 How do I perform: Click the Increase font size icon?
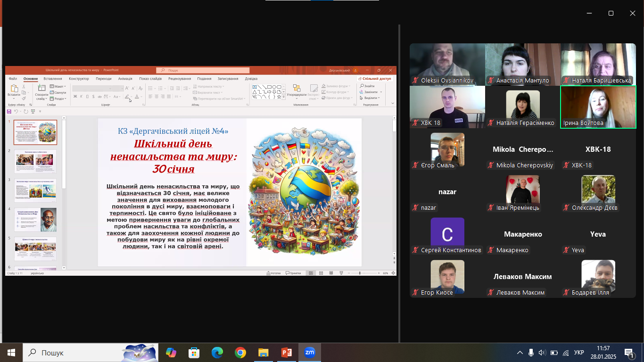tap(127, 88)
